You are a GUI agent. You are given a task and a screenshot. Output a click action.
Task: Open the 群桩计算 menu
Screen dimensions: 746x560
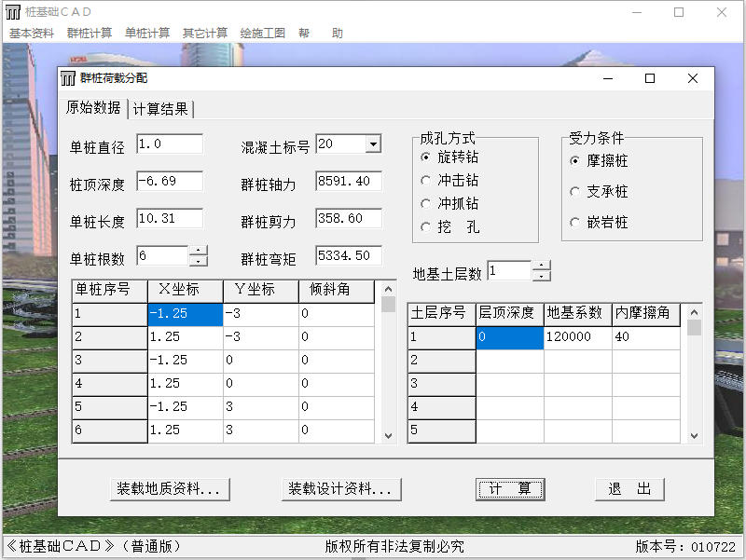tap(90, 33)
